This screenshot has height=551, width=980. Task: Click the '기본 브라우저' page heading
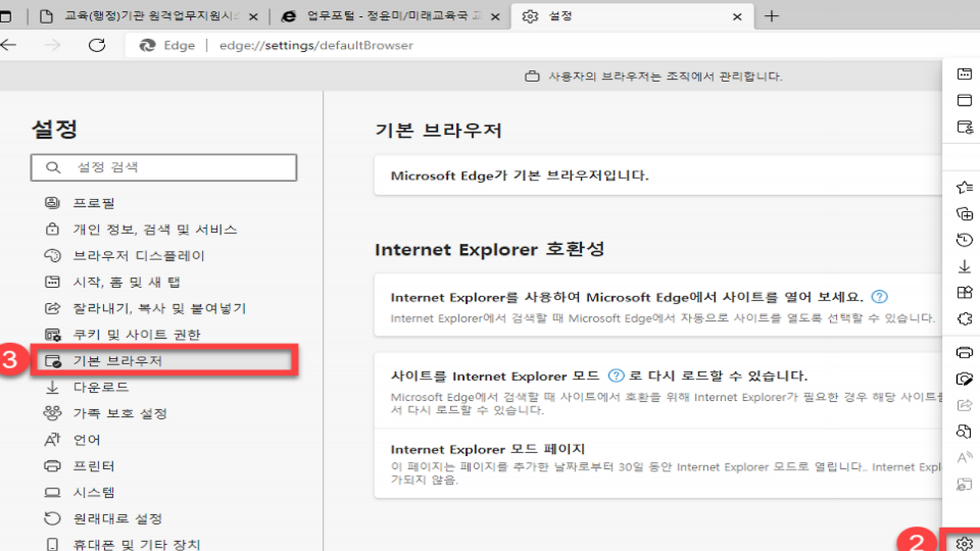click(x=439, y=131)
